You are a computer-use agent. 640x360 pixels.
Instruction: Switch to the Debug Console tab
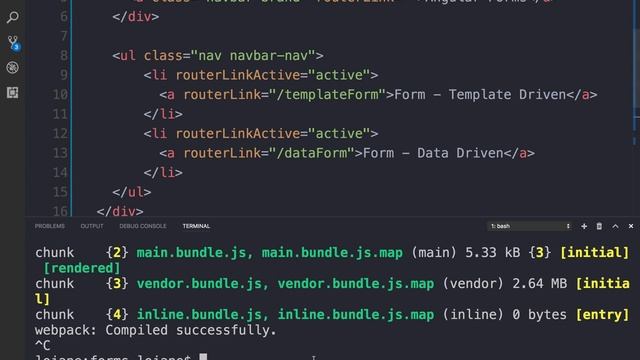(143, 226)
